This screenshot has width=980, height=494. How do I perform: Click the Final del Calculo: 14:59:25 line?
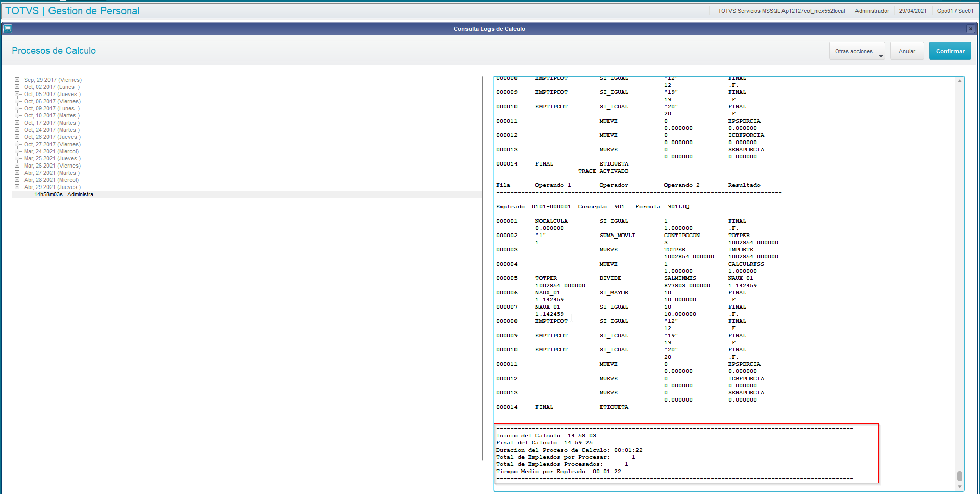click(544, 443)
